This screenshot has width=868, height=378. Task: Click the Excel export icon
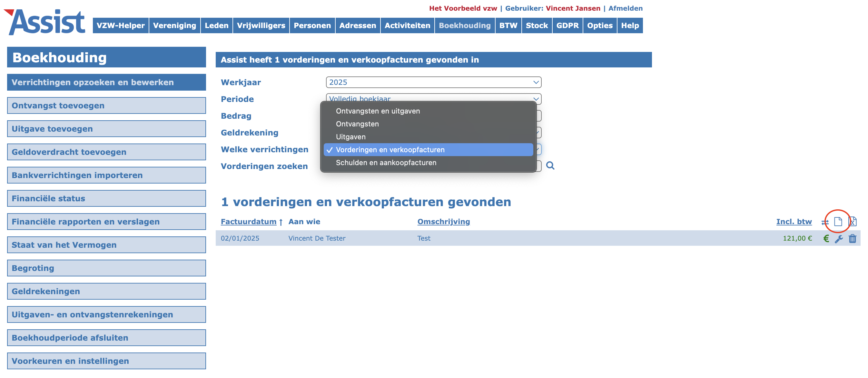tap(852, 222)
